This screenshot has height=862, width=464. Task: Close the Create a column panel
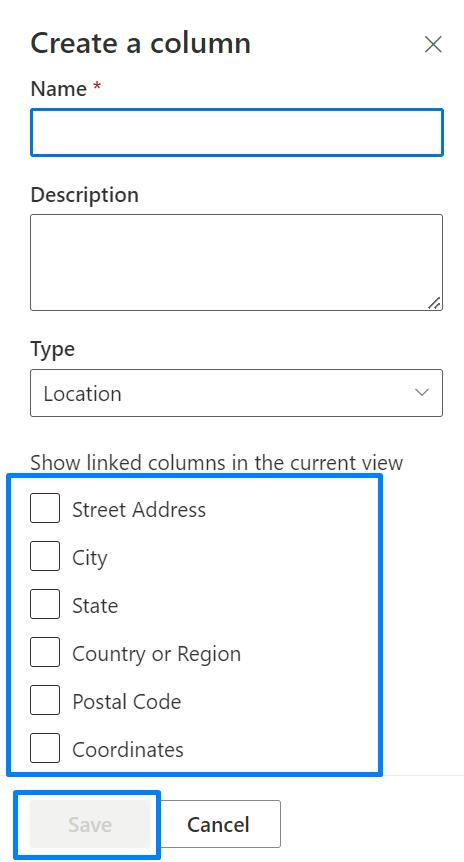click(433, 45)
